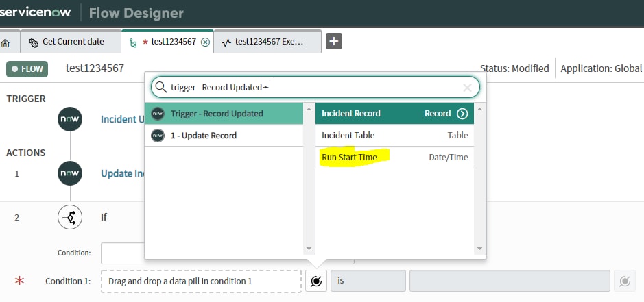
Task: Click into the data pill search field
Action: tap(315, 87)
